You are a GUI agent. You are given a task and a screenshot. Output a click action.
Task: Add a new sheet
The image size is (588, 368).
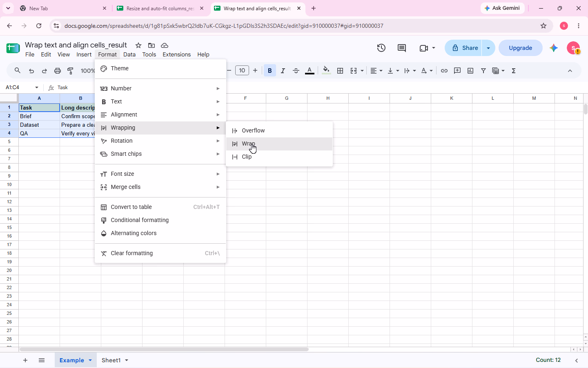(x=25, y=360)
